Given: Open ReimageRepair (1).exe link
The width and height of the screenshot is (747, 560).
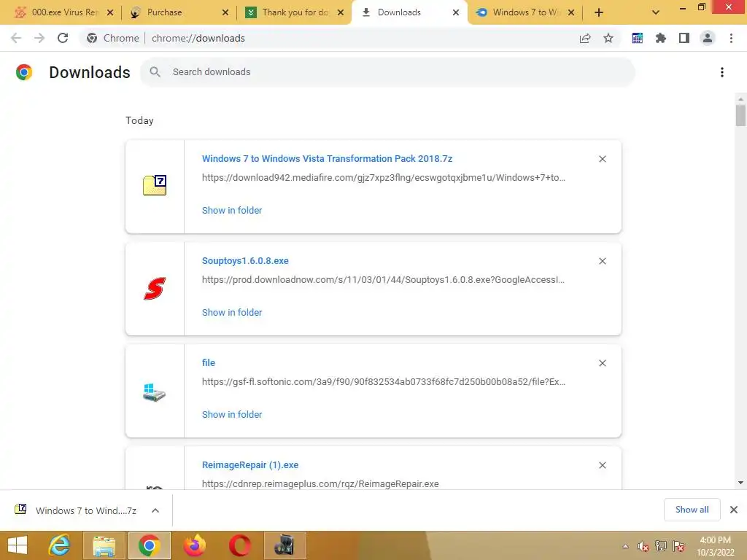Looking at the screenshot, I should click(x=250, y=464).
